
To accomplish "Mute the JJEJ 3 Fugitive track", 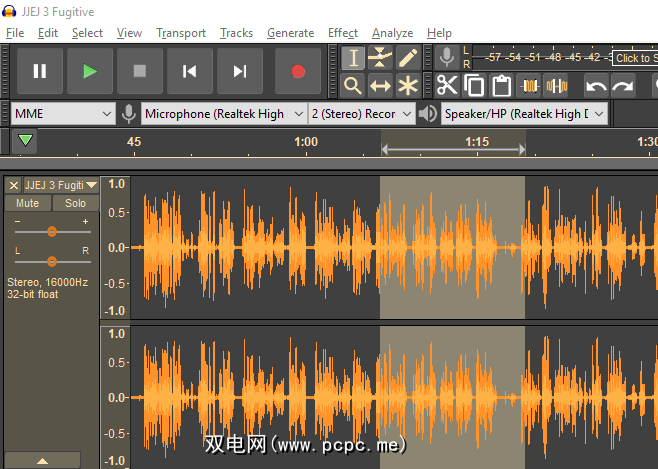I will click(x=28, y=203).
